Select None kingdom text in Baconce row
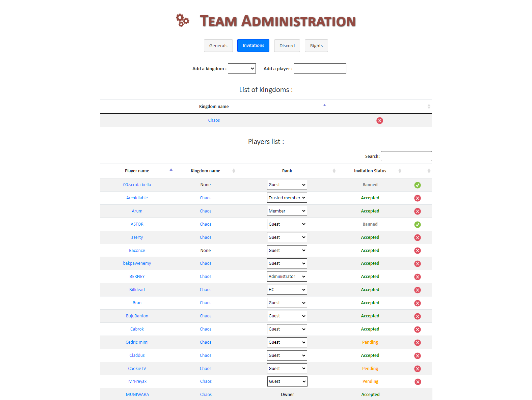Viewport: 532px width, 400px height. point(206,251)
